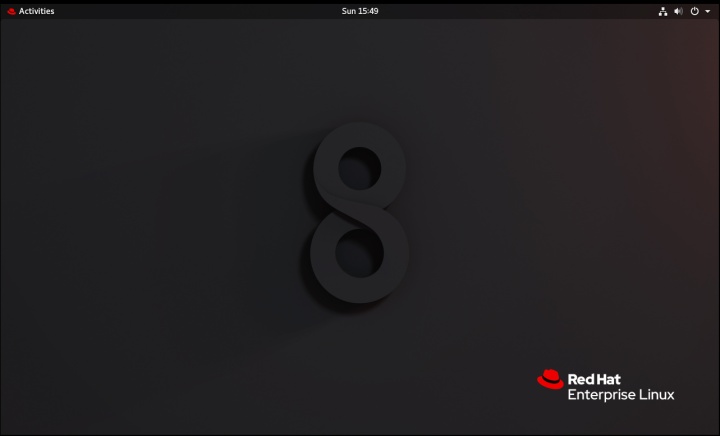The width and height of the screenshot is (720, 436).
Task: Expand the system menu dropdown arrow
Action: [708, 11]
